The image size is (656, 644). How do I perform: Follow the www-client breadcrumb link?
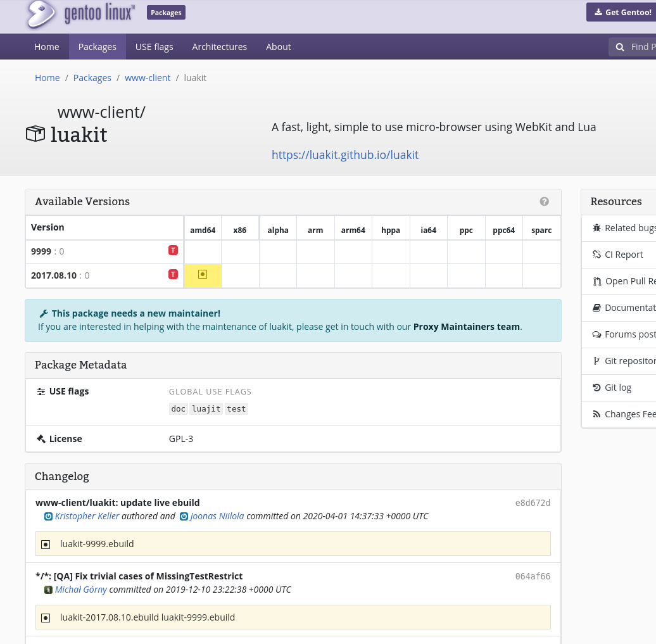pos(148,78)
